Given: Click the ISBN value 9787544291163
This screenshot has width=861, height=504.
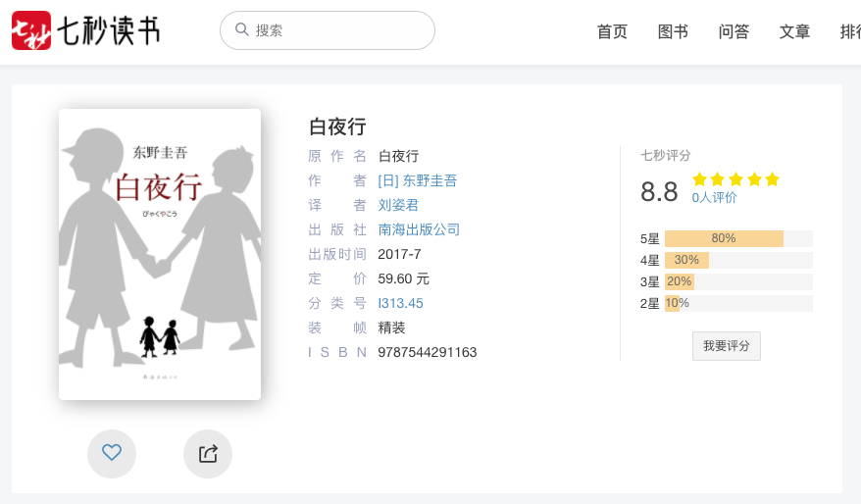Looking at the screenshot, I should (x=428, y=352).
